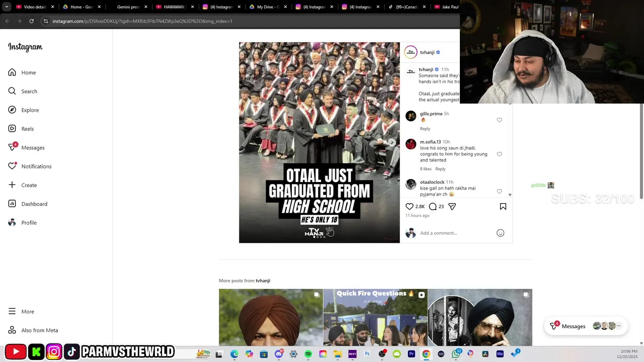Click the Instagram logo
This screenshot has width=644, height=362.
tap(25, 47)
